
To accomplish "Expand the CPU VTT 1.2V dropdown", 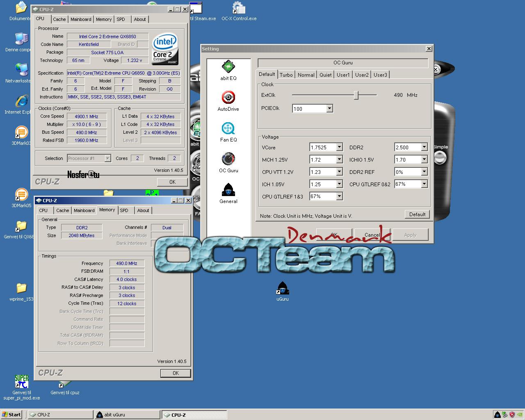I will point(339,172).
